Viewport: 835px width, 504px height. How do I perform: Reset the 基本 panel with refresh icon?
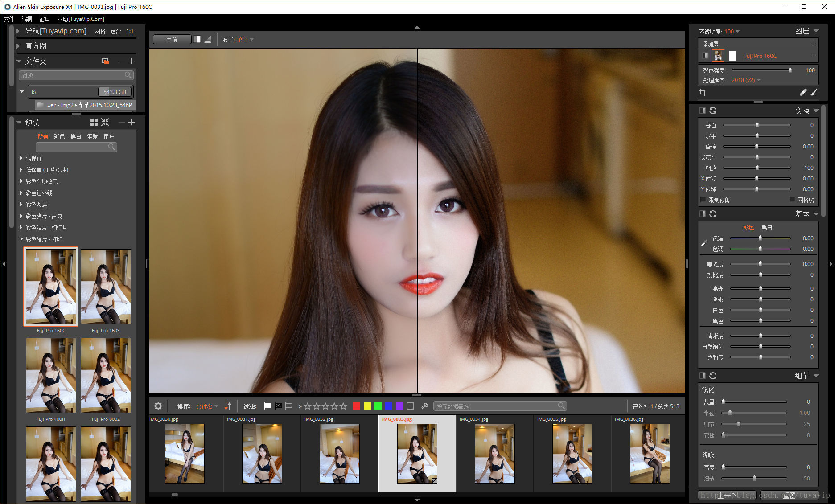click(713, 214)
